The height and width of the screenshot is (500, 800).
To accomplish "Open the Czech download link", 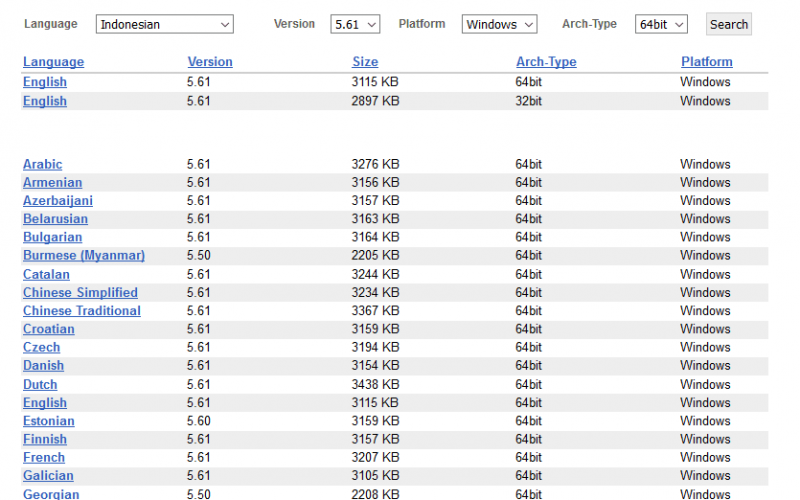I will click(x=41, y=347).
